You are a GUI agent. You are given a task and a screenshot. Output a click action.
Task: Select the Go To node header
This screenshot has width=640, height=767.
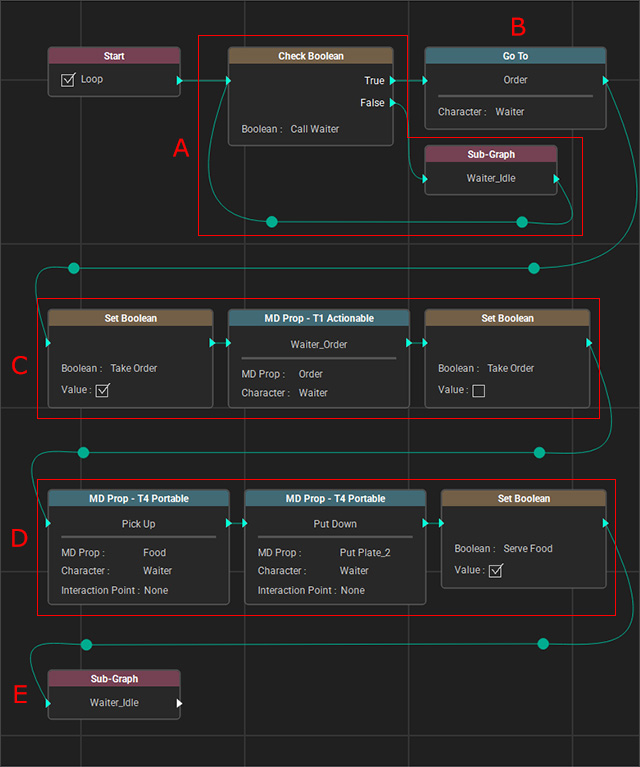(515, 56)
